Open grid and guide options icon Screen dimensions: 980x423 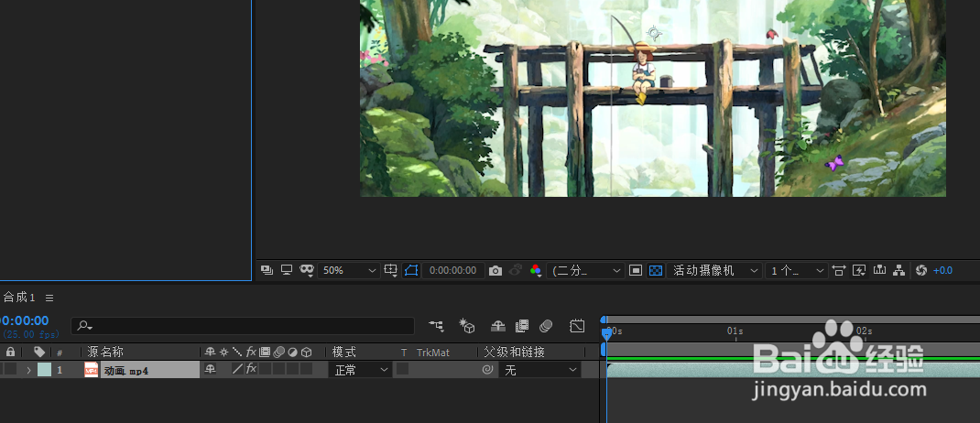[390, 270]
